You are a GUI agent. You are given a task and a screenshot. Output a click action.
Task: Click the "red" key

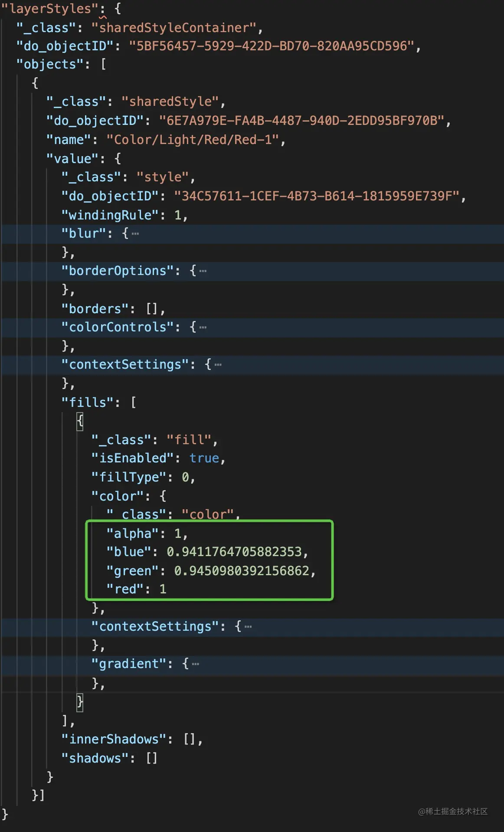pos(125,589)
